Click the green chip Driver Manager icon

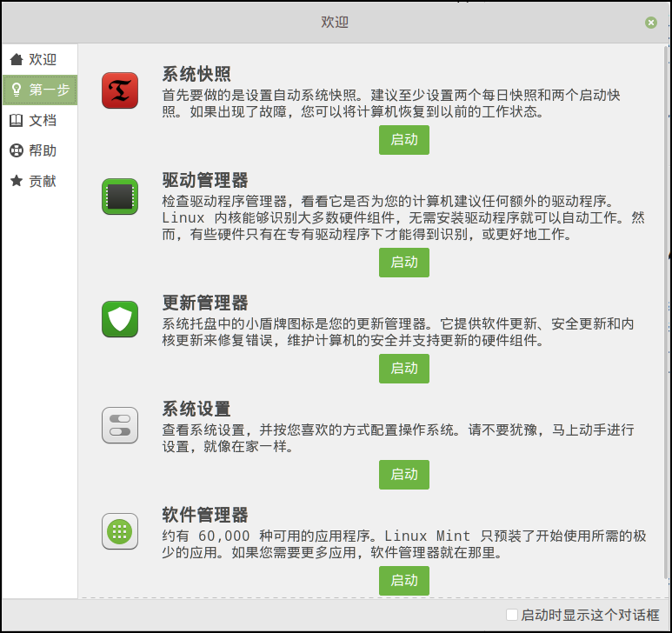coord(120,197)
